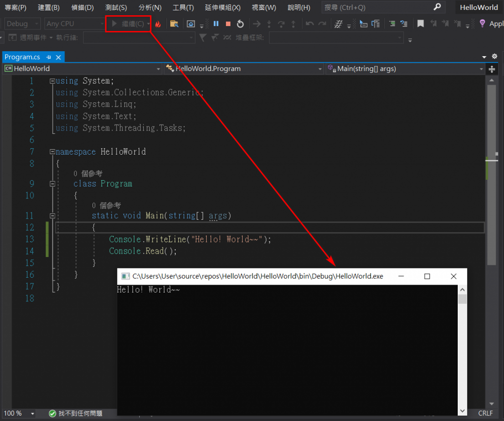The width and height of the screenshot is (504, 421).
Task: Open the stack frame (堆疊框架) combo box
Action: pos(336,38)
